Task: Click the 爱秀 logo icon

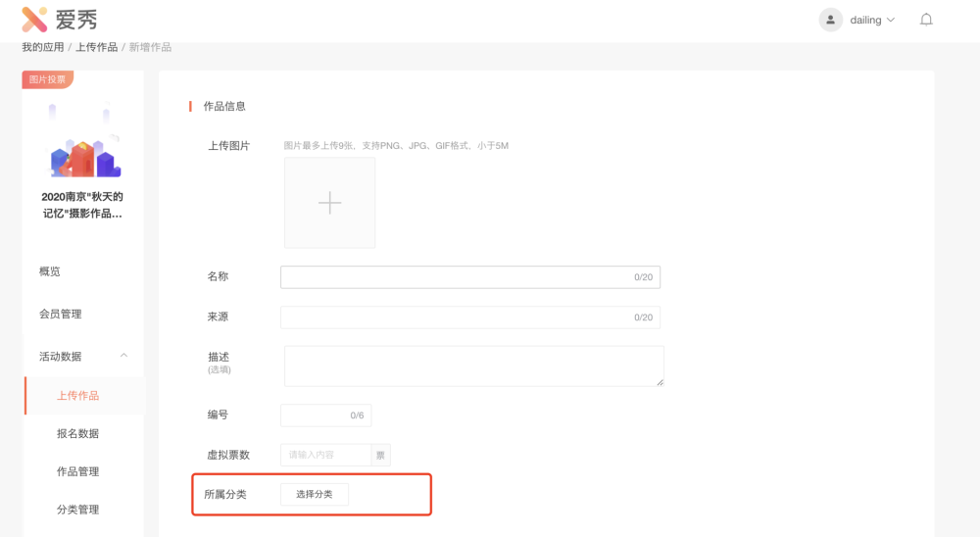Action: click(x=34, y=20)
